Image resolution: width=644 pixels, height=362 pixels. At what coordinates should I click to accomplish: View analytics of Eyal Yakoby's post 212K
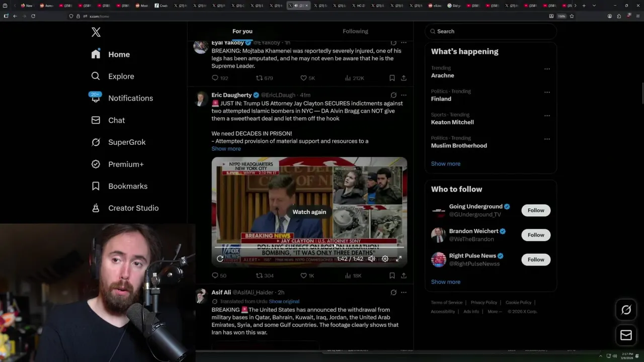pyautogui.click(x=354, y=78)
